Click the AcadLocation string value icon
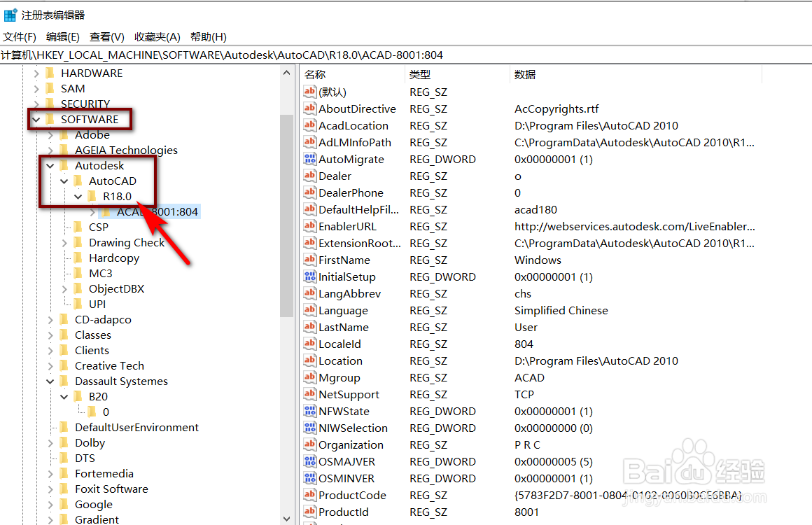Viewport: 812px width, 525px height. [x=309, y=125]
